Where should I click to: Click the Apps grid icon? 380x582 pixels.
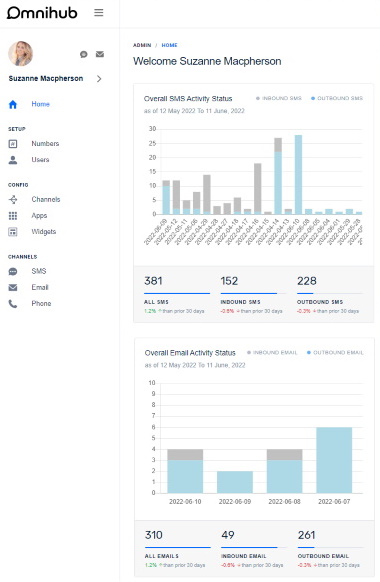click(13, 216)
